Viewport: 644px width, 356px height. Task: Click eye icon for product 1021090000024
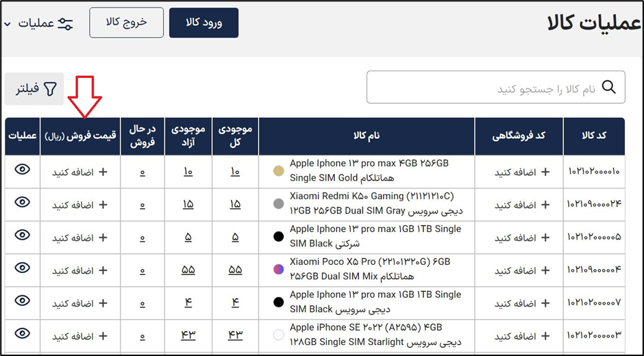(22, 201)
